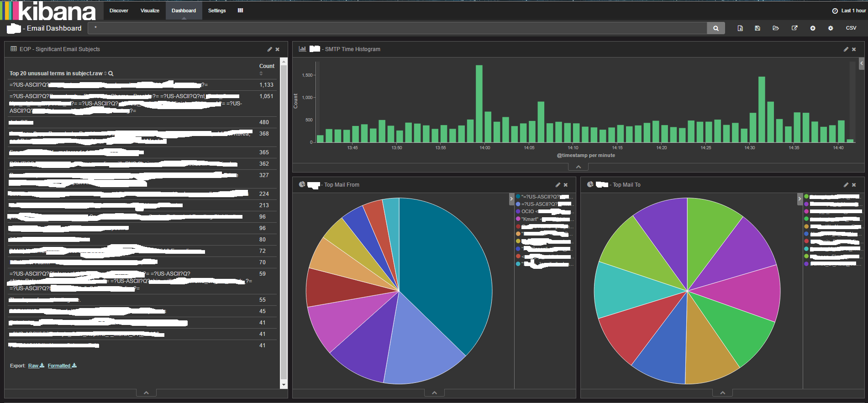
Task: Click the Kmart legend color dot
Action: (x=518, y=219)
